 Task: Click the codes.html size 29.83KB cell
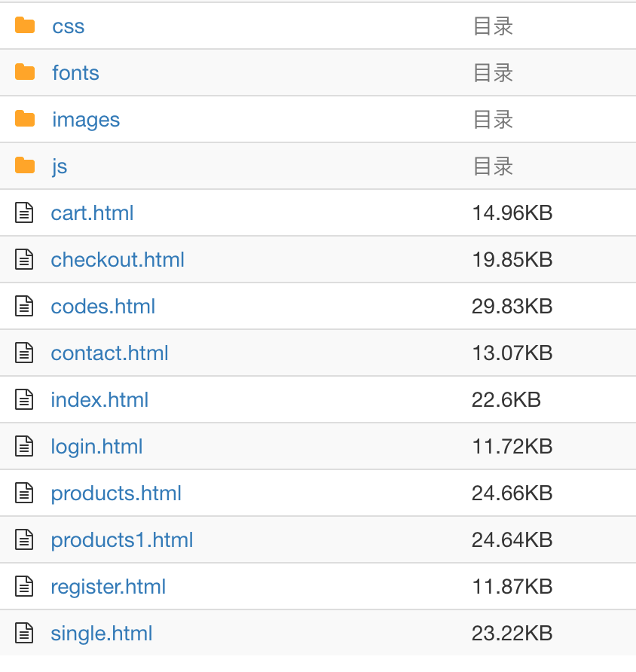[x=512, y=307]
